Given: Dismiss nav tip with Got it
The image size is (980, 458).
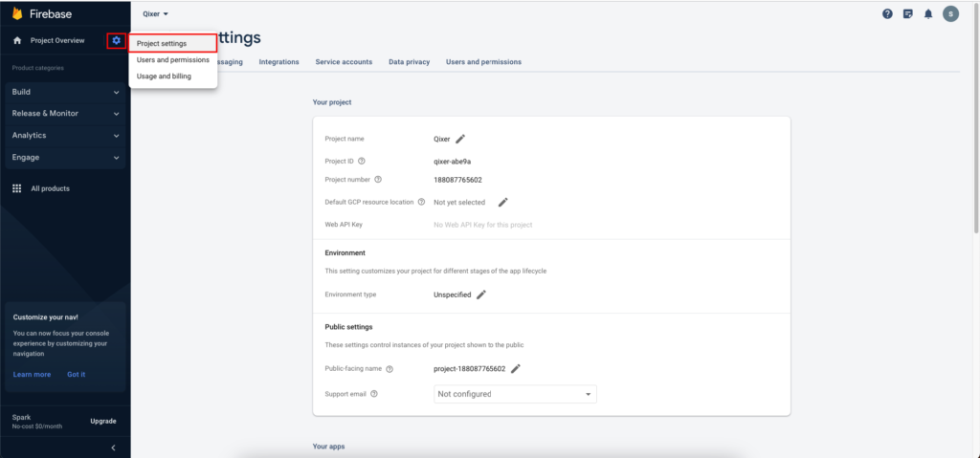Looking at the screenshot, I should [x=77, y=374].
